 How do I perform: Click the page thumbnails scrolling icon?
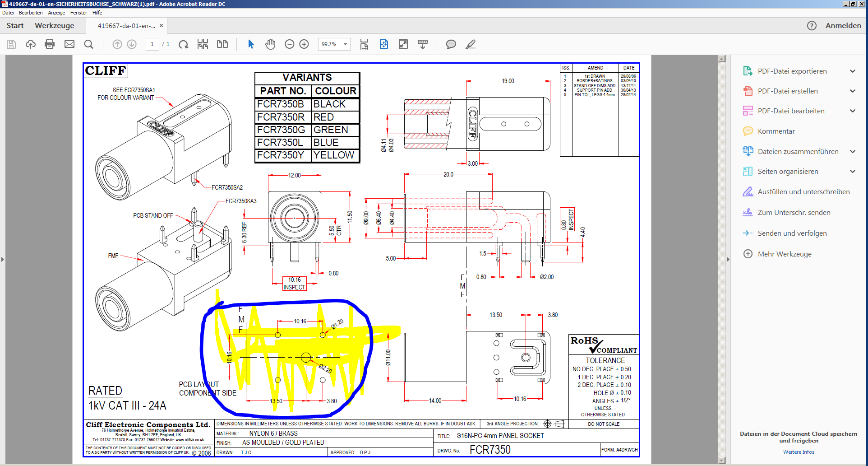point(203,44)
